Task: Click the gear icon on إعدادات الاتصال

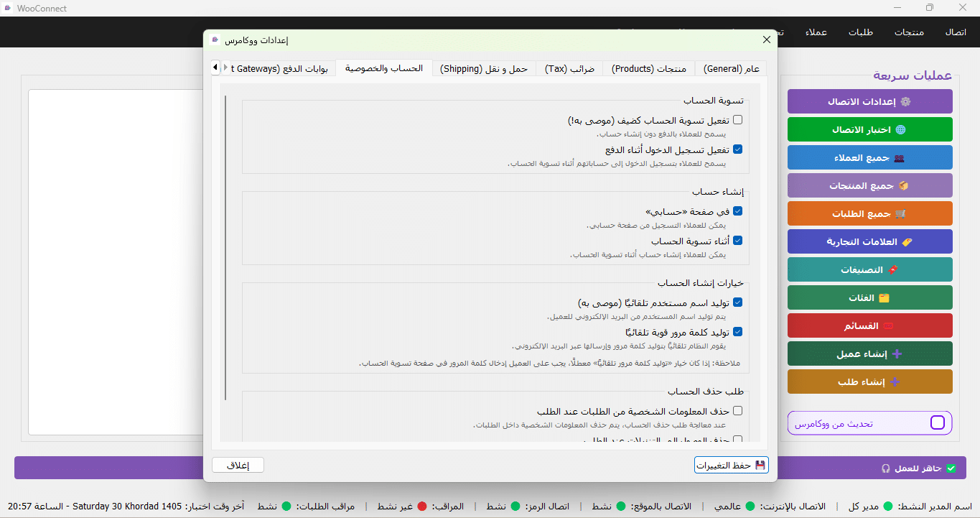Action: coord(905,102)
